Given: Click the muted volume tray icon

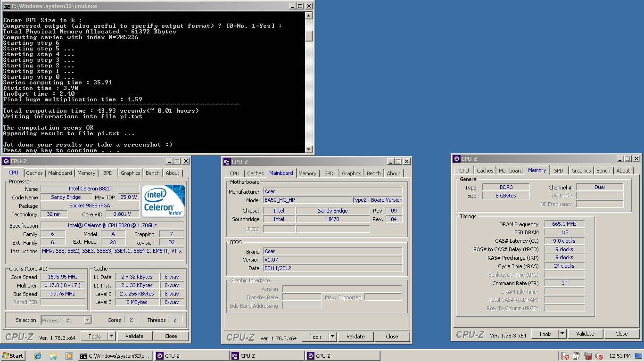Looking at the screenshot, I should pyautogui.click(x=599, y=356).
